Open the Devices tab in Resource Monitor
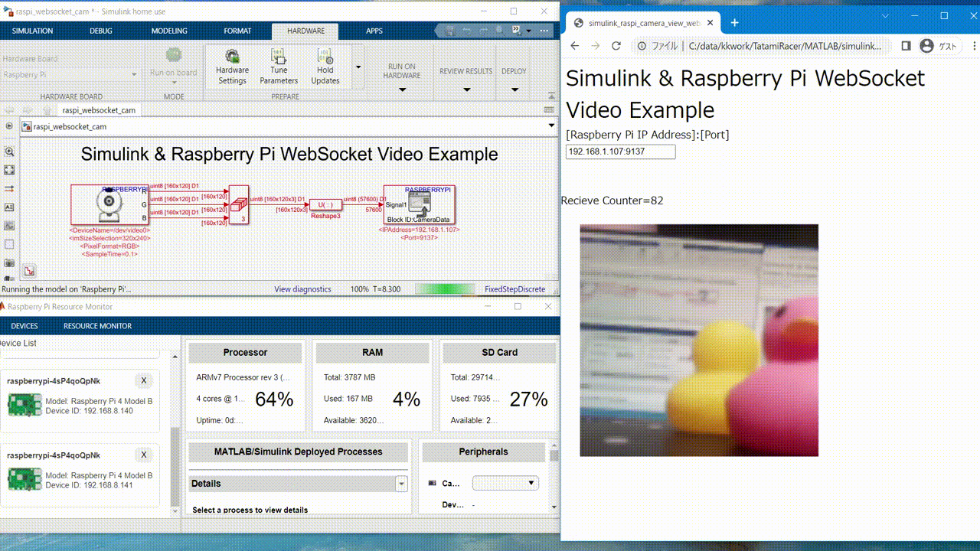This screenshot has width=980, height=551. [x=24, y=326]
